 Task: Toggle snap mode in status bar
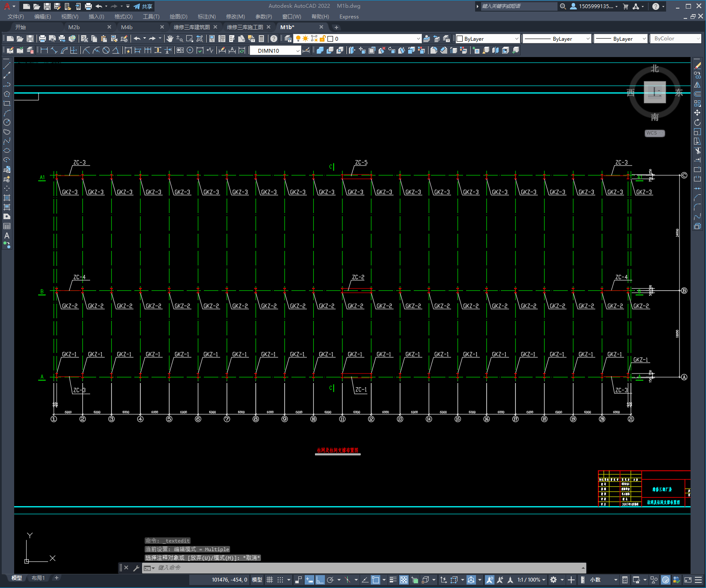coord(280,580)
